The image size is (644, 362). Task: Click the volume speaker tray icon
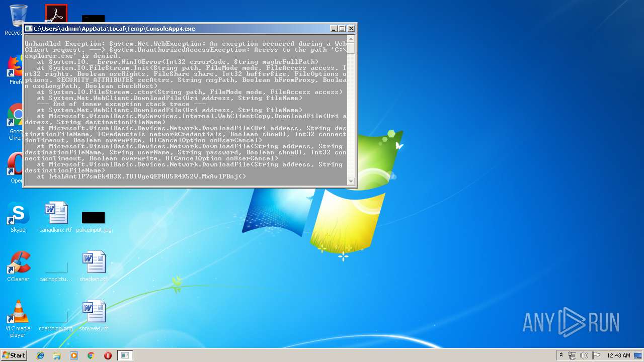[x=584, y=355]
